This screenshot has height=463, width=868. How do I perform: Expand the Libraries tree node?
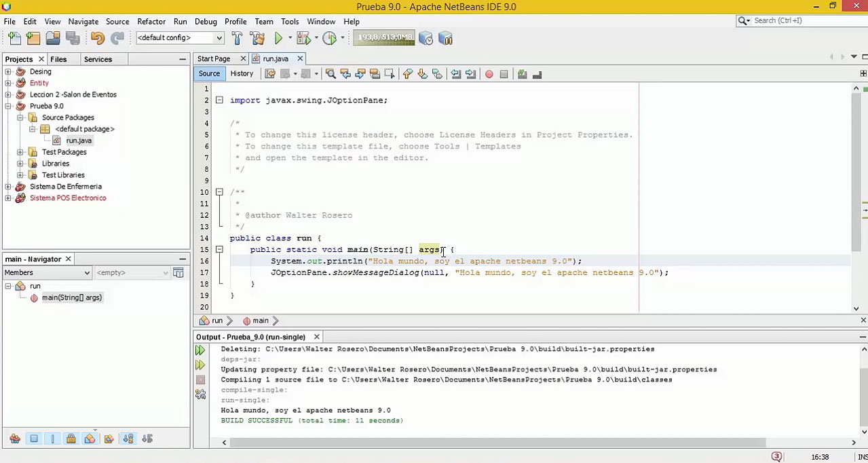pos(20,164)
